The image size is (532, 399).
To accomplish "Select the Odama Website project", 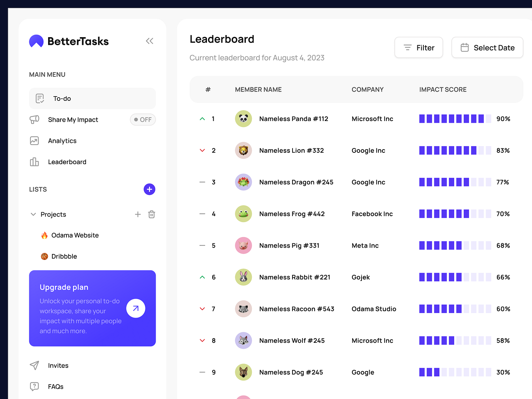I will coord(75,235).
